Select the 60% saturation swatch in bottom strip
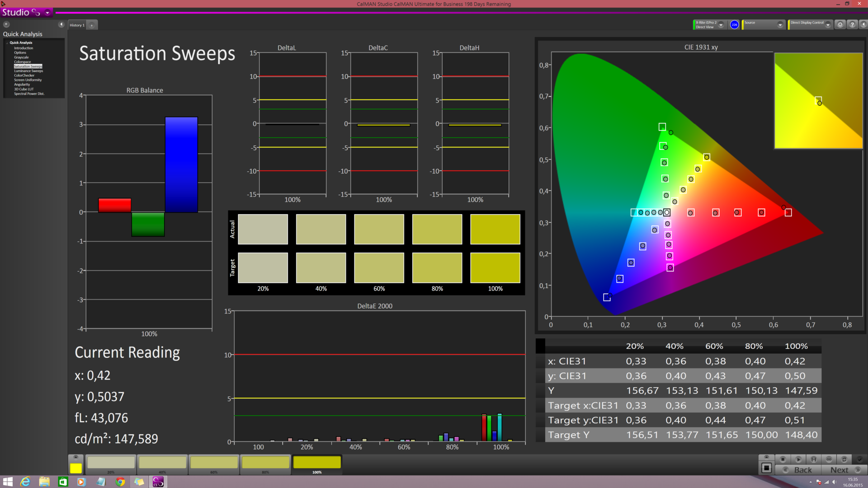Viewport: 868px width, 488px height. click(x=214, y=463)
